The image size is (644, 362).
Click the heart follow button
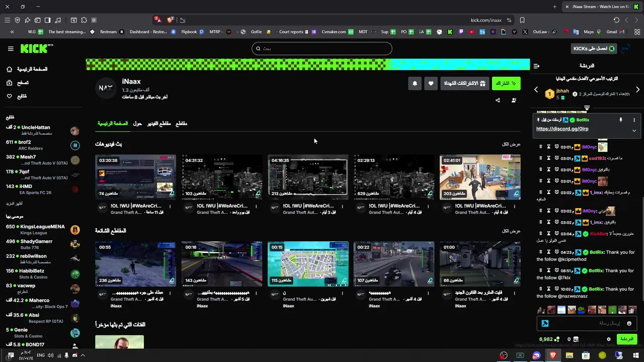pyautogui.click(x=431, y=83)
